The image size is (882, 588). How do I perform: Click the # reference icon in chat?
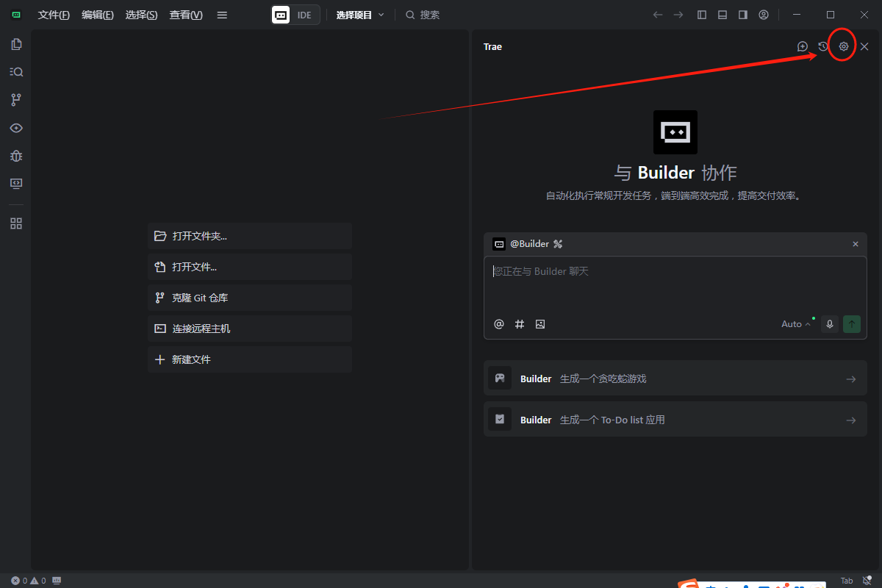pos(520,324)
